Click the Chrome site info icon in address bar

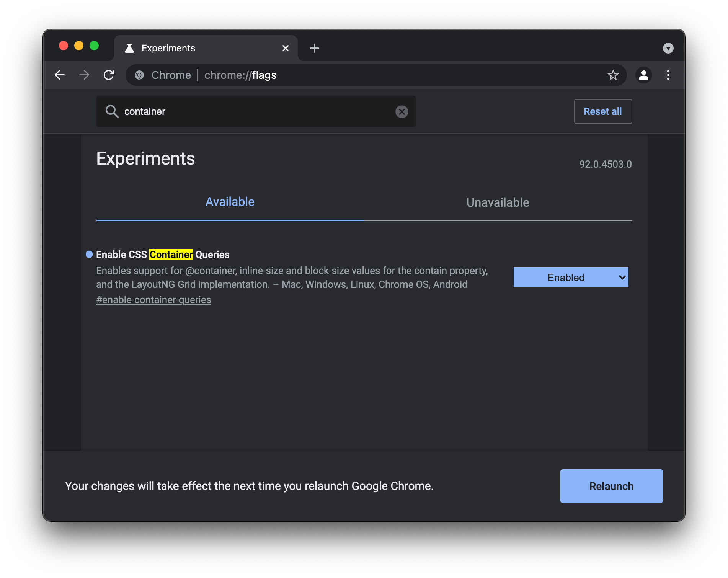(x=139, y=75)
